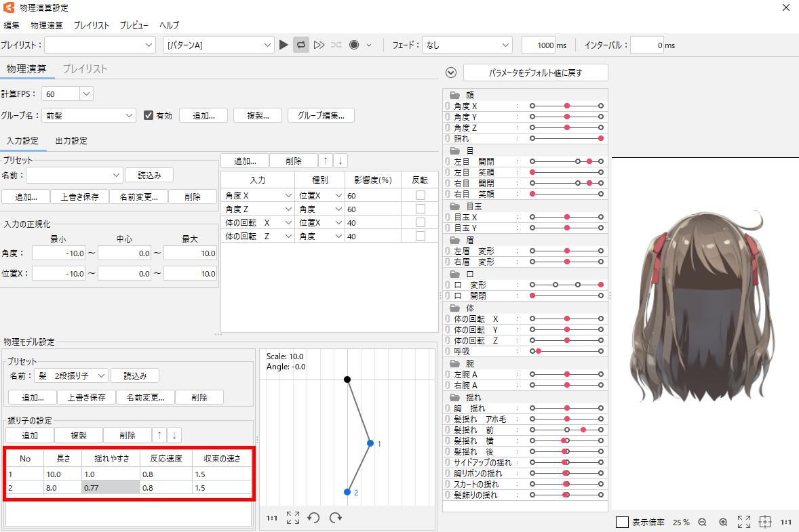
Task: Click the 揺れ folder icon
Action: (x=454, y=397)
